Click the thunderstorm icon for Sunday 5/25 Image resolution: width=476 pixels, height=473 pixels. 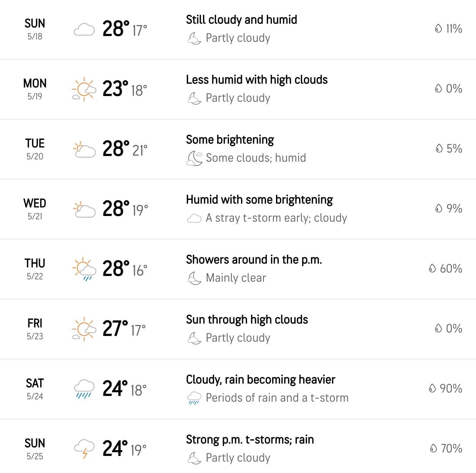pyautogui.click(x=84, y=449)
